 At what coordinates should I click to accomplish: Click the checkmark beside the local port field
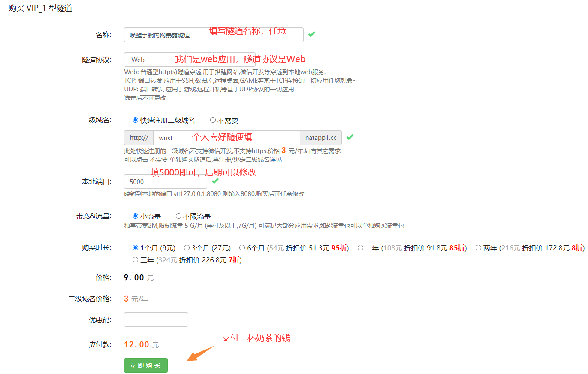click(215, 181)
